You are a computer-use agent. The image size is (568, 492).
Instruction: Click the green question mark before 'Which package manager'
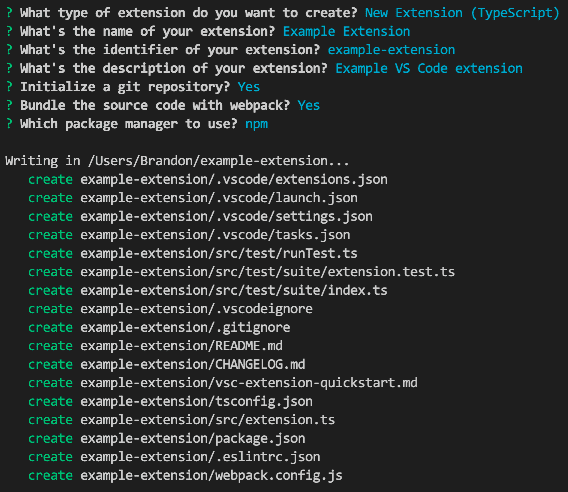coord(9,124)
